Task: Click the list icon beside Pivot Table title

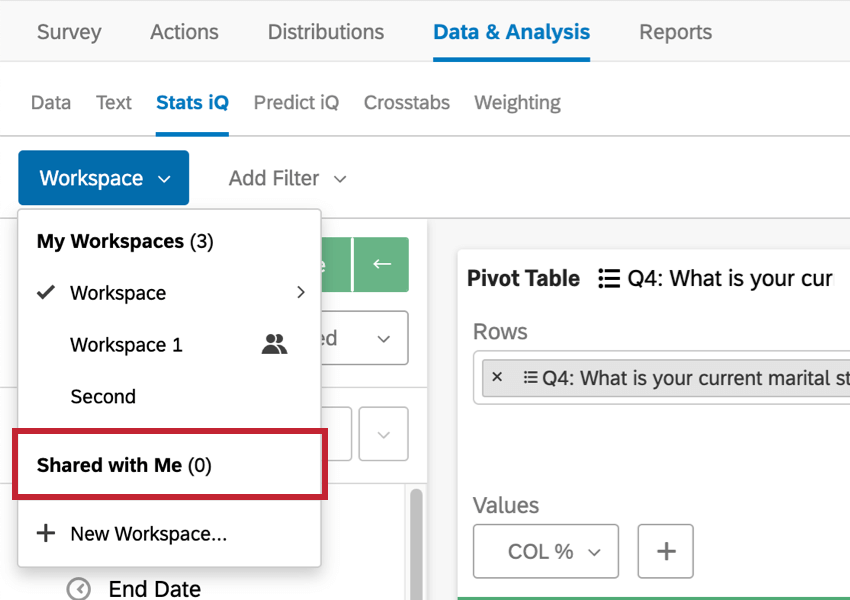Action: click(x=608, y=278)
